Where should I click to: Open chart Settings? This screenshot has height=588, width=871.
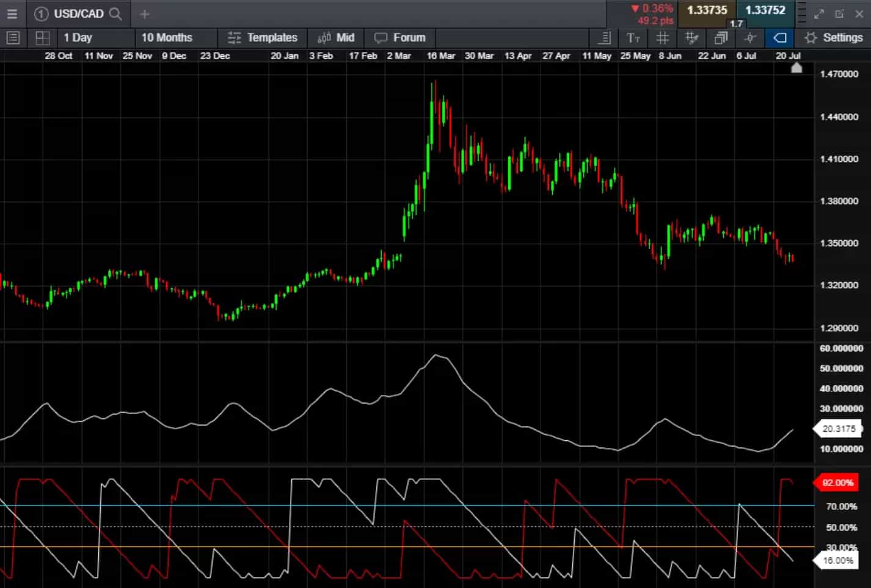pyautogui.click(x=834, y=38)
